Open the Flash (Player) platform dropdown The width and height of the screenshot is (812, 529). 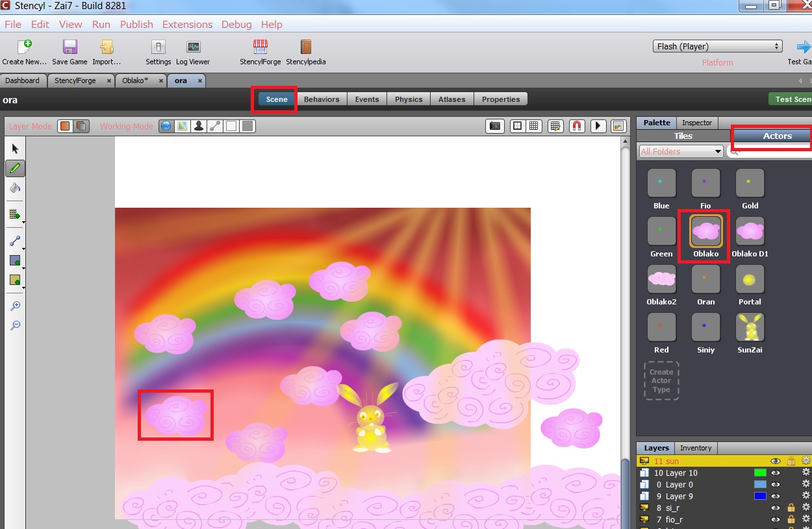coord(717,46)
